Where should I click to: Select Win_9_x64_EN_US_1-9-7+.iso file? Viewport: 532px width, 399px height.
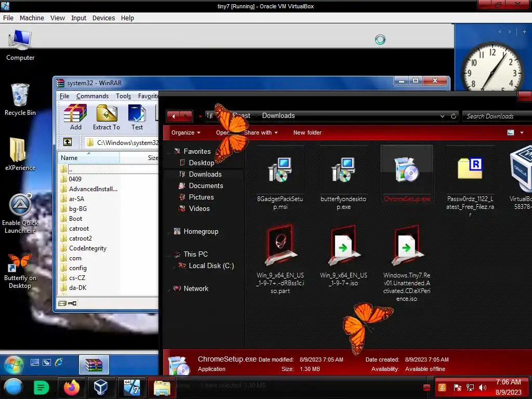[x=343, y=256]
